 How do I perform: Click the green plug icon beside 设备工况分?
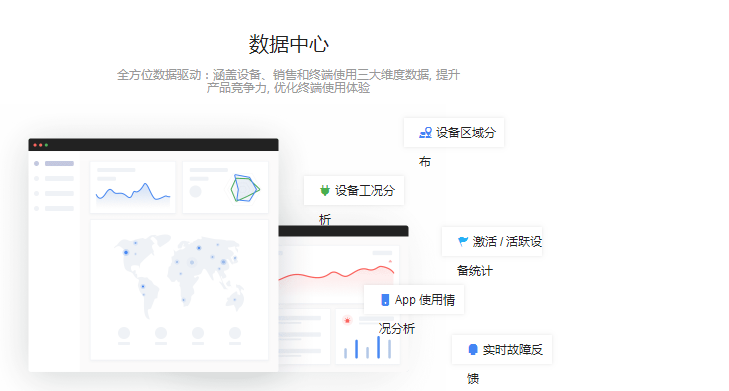tap(325, 190)
